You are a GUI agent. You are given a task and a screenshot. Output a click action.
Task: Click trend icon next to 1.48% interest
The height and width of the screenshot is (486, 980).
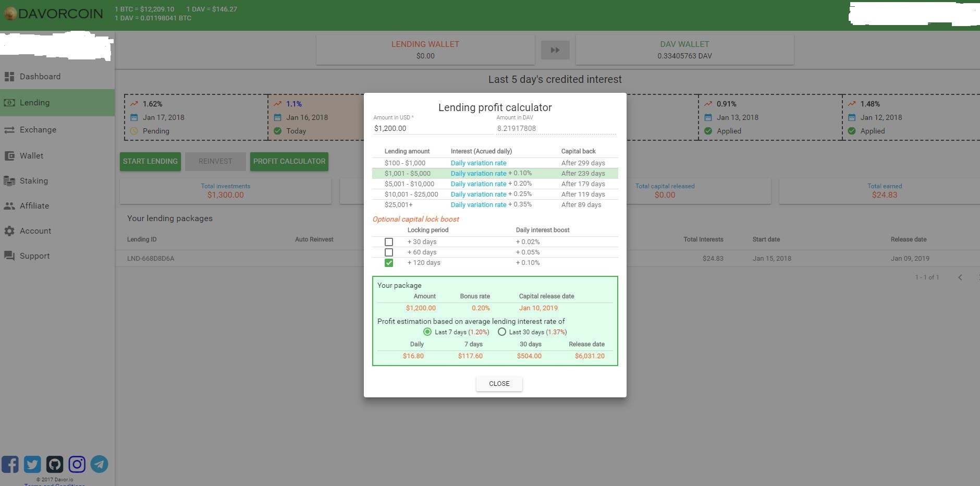(852, 104)
